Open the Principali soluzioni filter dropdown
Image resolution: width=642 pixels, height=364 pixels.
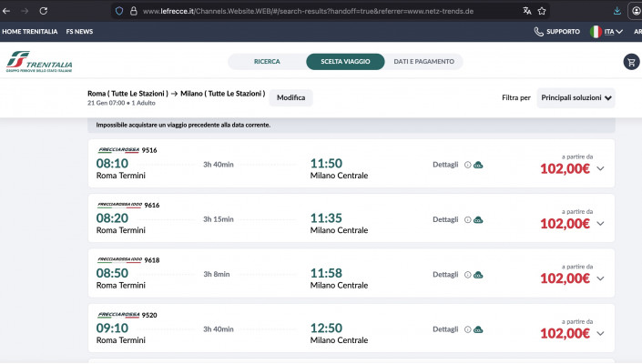pyautogui.click(x=576, y=97)
